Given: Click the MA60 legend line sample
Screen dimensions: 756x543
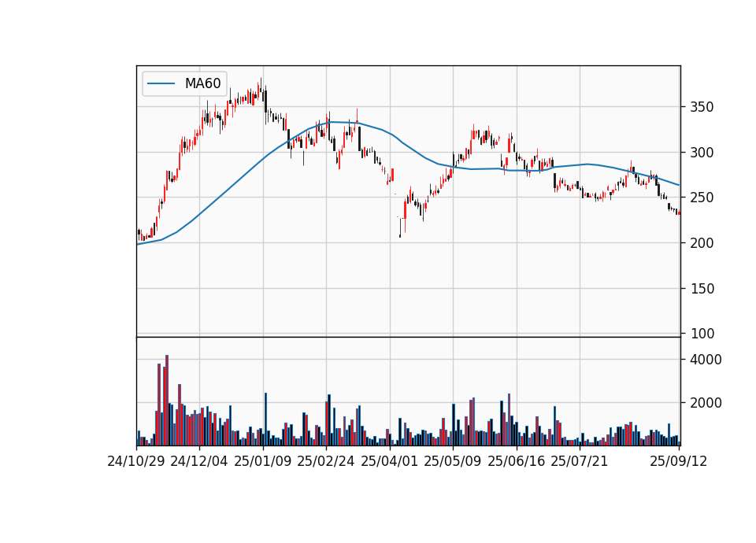Looking at the screenshot, I should [161, 84].
